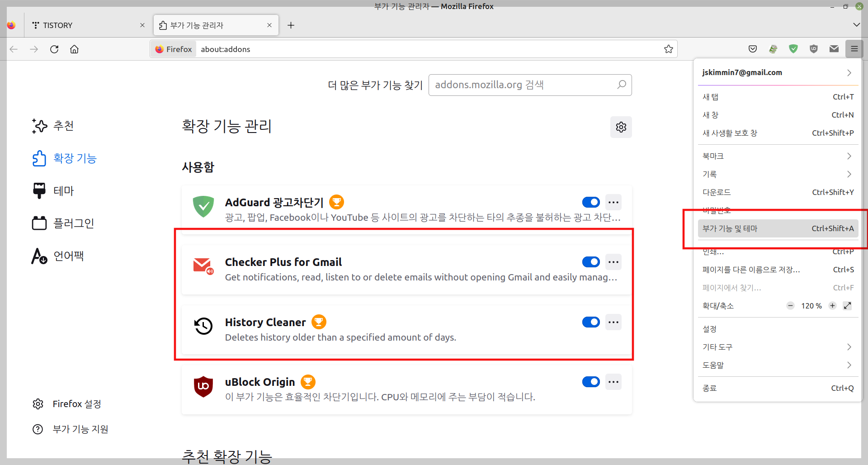Select the 확장 기능 sidebar section
Screen dimensions: 868x465
click(x=75, y=158)
